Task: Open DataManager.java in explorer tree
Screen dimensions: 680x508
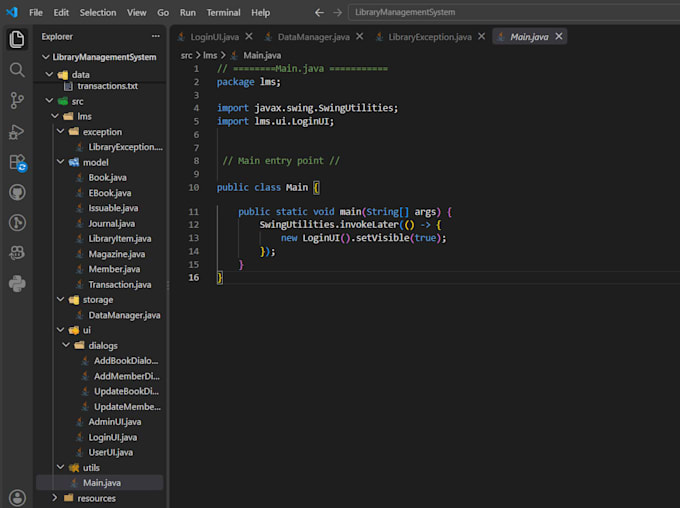Action: coord(101,315)
